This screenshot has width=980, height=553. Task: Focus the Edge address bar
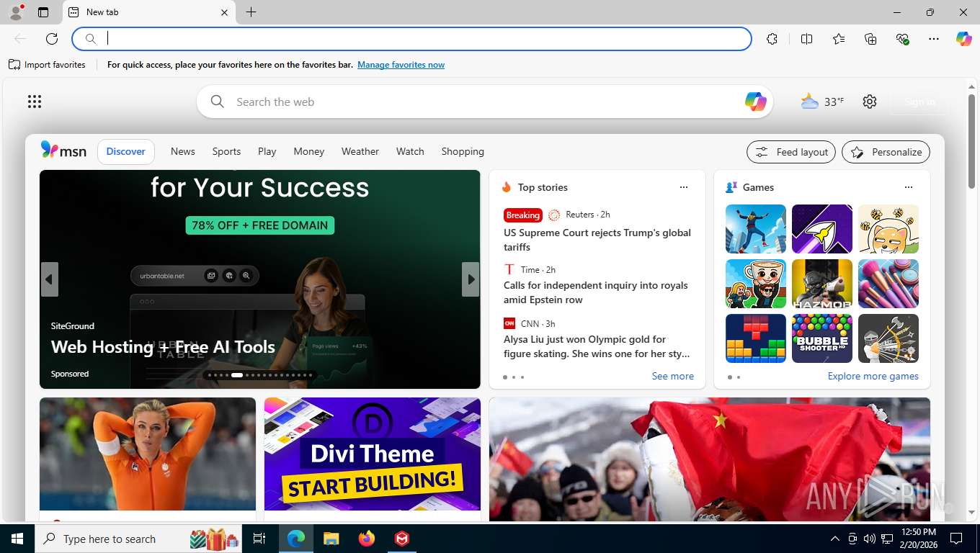tap(412, 39)
